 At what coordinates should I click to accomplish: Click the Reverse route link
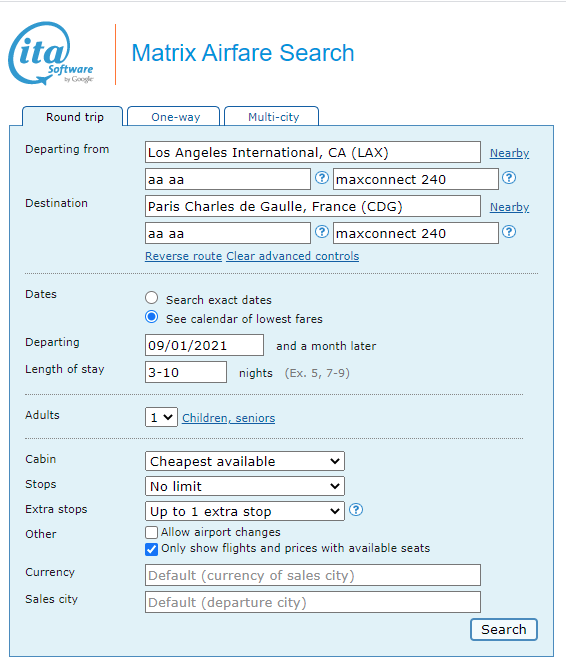(x=183, y=256)
